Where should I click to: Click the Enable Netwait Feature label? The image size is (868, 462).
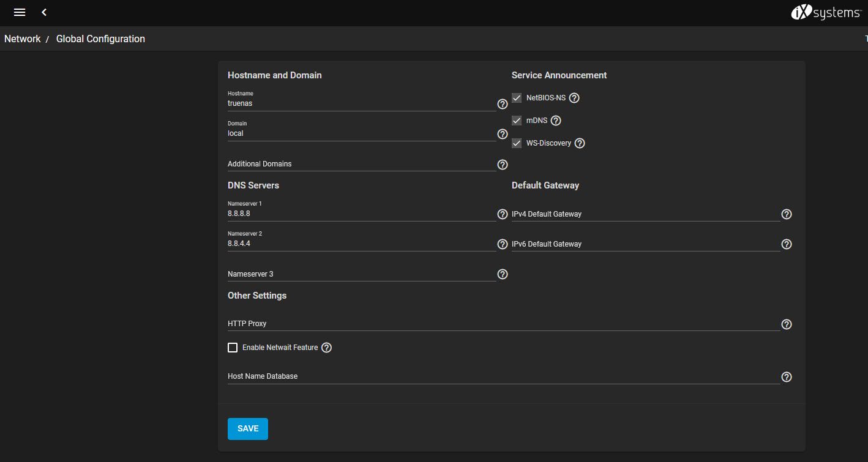click(280, 348)
